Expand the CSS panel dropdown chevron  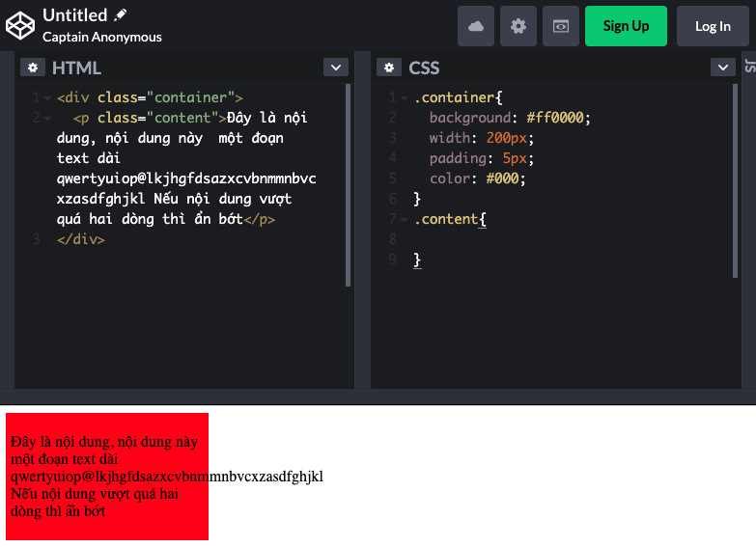(723, 68)
